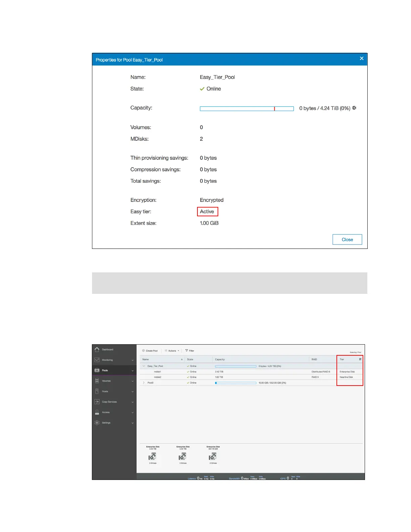Select the Easy_Tier_Pool row name
411x532 pixels.
155,366
